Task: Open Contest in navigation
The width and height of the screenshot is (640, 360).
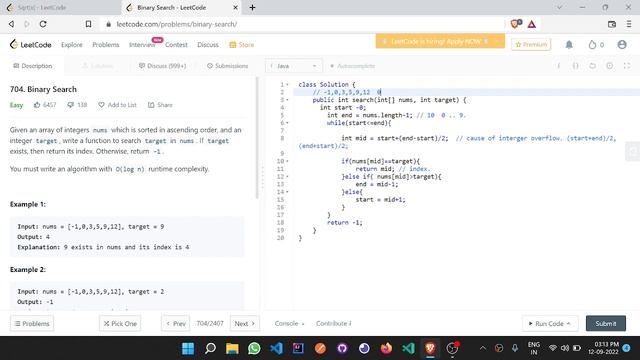Action: (176, 44)
